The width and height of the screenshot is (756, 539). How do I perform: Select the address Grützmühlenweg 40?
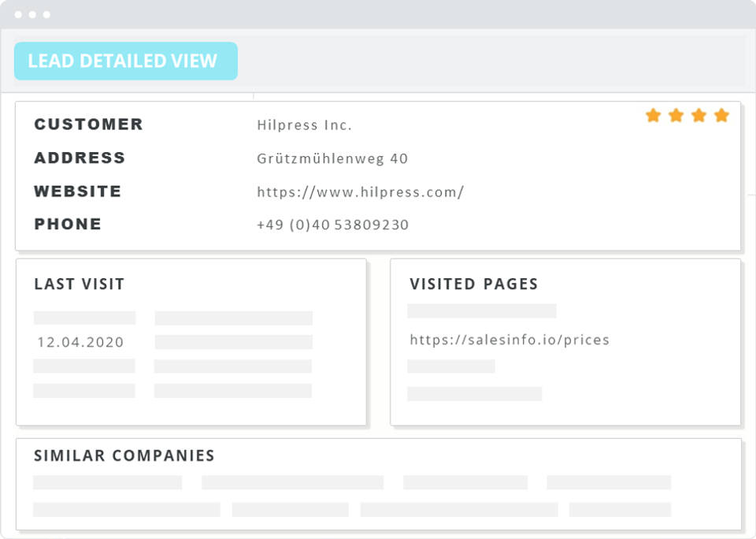pos(332,158)
